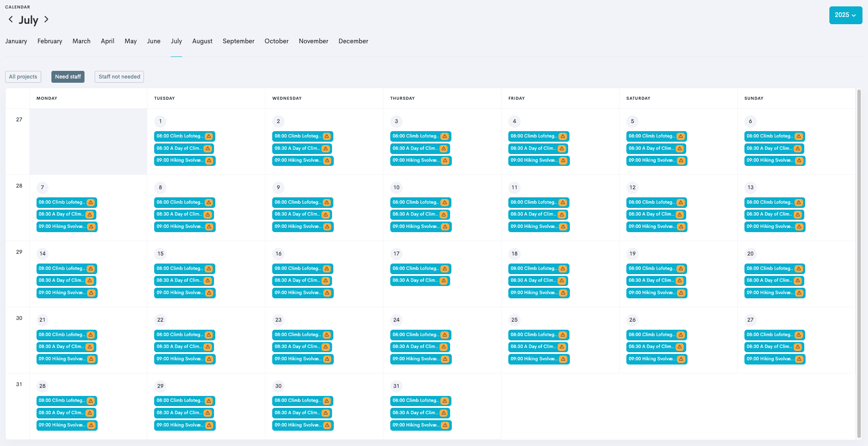Toggle the Need staff filter
The height and width of the screenshot is (446, 868).
pyautogui.click(x=68, y=77)
